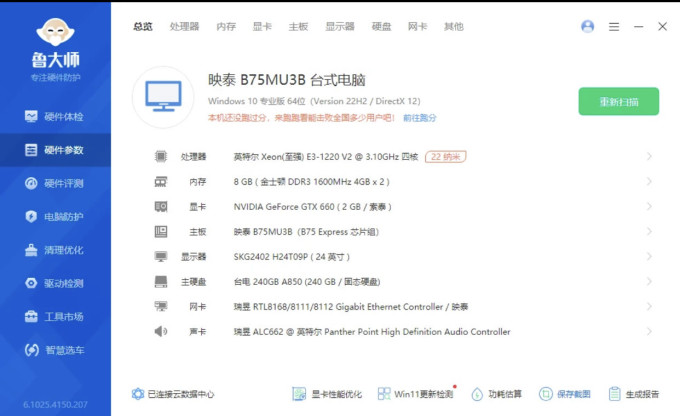Go to 电脑防护 in sidebar

[55, 216]
